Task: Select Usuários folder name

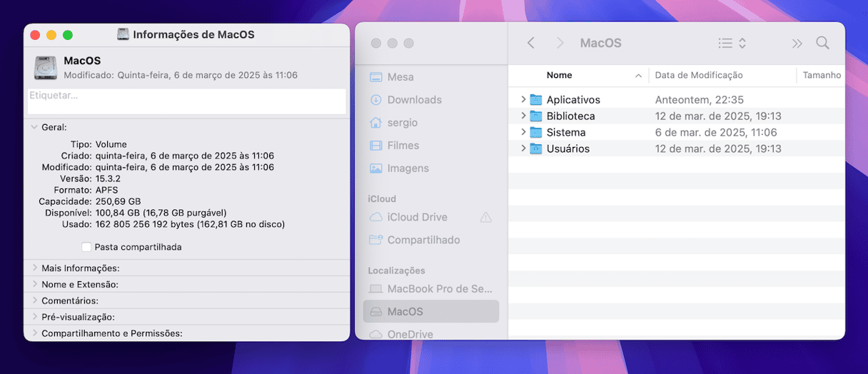Action: [x=568, y=149]
